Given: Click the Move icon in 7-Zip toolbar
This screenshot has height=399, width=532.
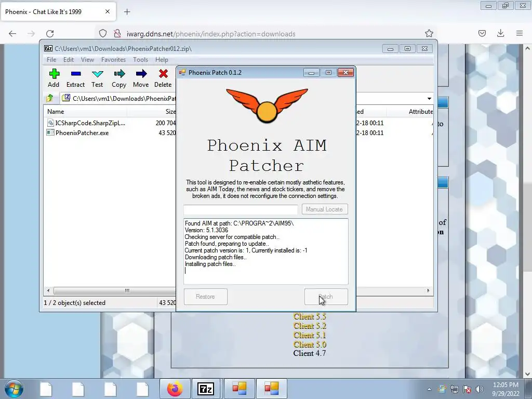Looking at the screenshot, I should [141, 74].
